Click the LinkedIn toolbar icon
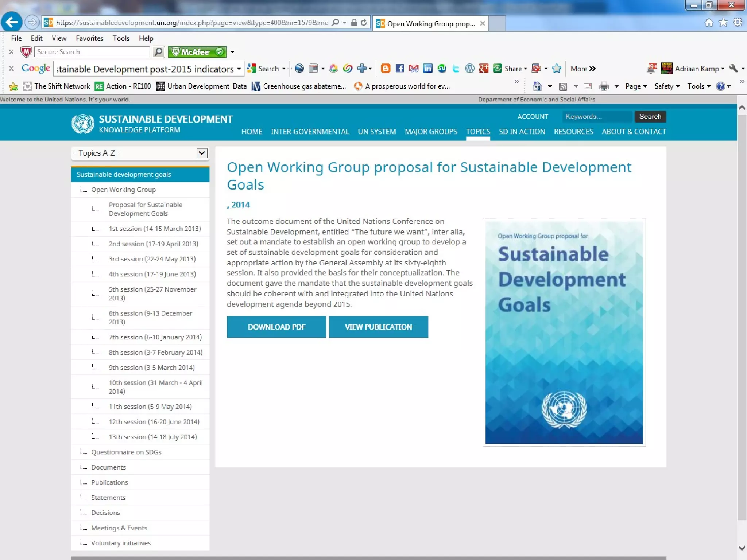Image resolution: width=747 pixels, height=560 pixels. click(427, 69)
